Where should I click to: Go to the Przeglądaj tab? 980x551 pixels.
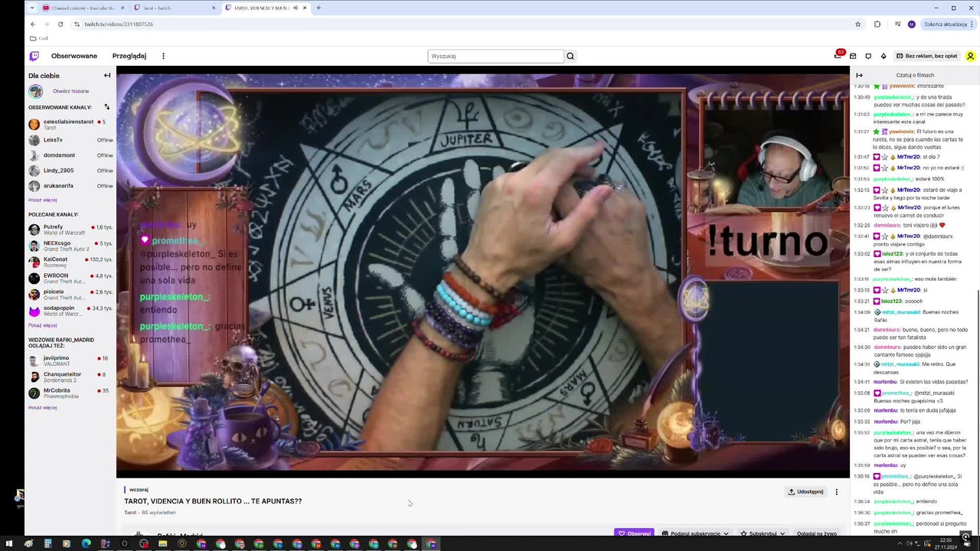pyautogui.click(x=129, y=56)
